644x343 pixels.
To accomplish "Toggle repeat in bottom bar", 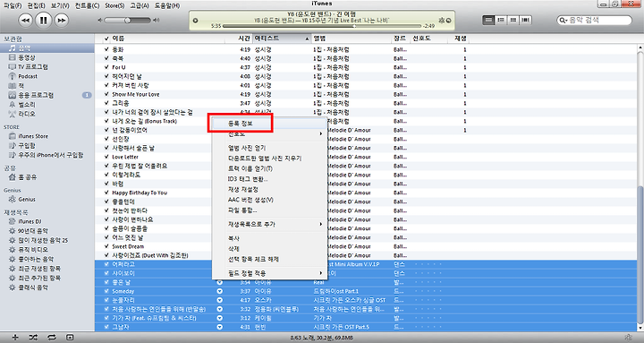I will click(51, 338).
